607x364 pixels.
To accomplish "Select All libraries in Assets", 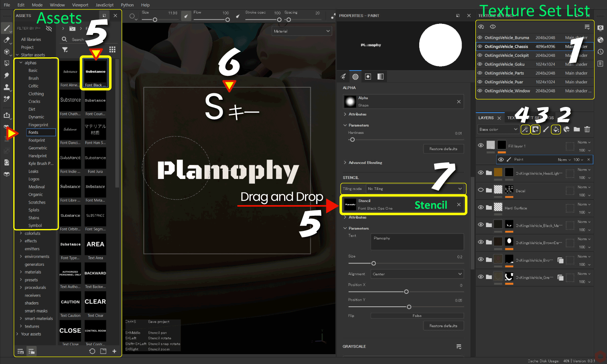I will [x=31, y=39].
